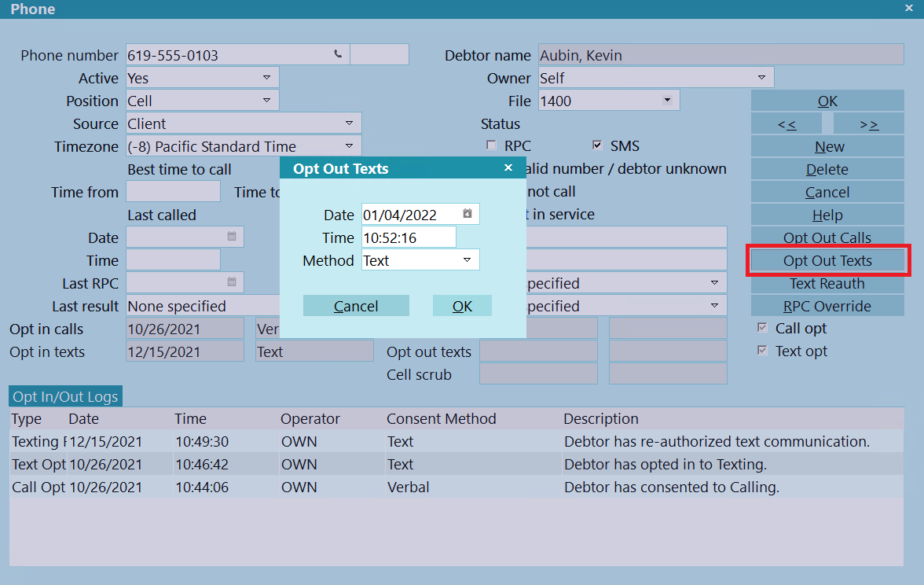Viewport: 924px width, 585px height.
Task: Expand the Owner dropdown showing Self
Action: point(761,77)
